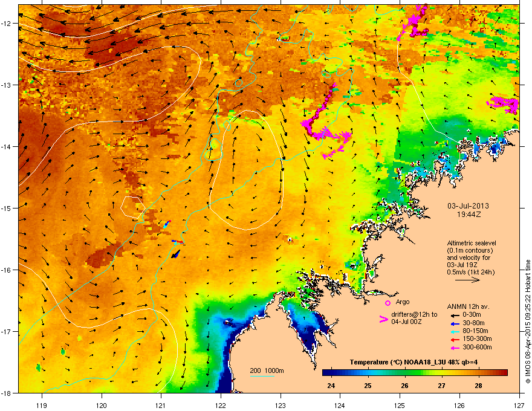
Task: Click the 0.5m/s velocity scale arrow
Action: (x=467, y=280)
